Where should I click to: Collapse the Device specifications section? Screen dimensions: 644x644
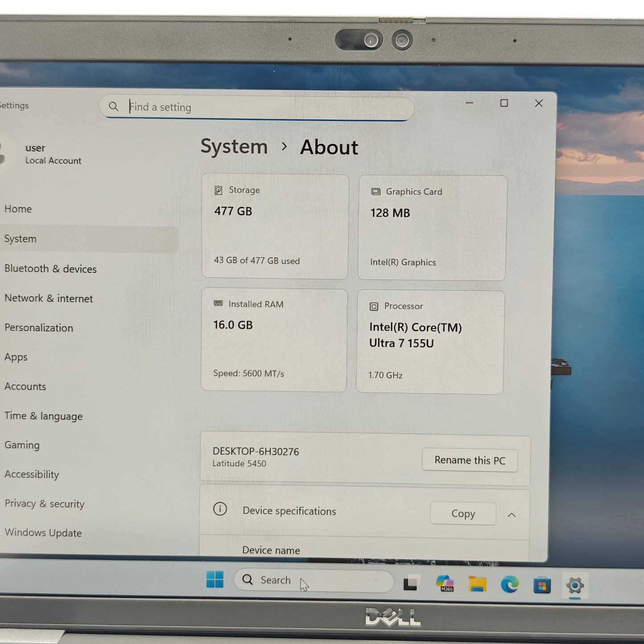512,515
